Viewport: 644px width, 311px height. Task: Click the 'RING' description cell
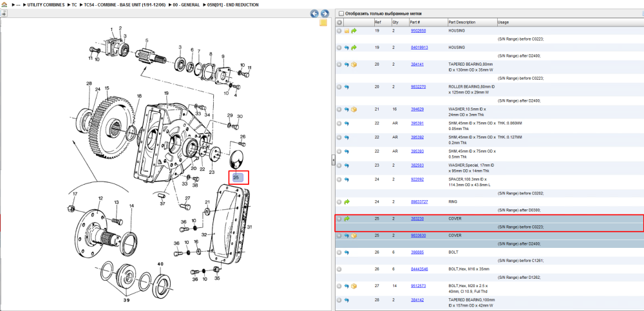pyautogui.click(x=453, y=202)
